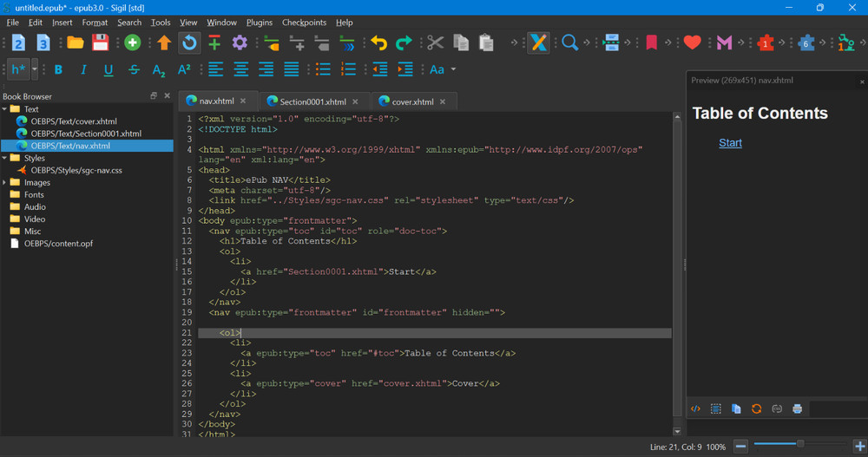Click the red heart donate icon
This screenshot has width=868, height=457.
(x=692, y=42)
